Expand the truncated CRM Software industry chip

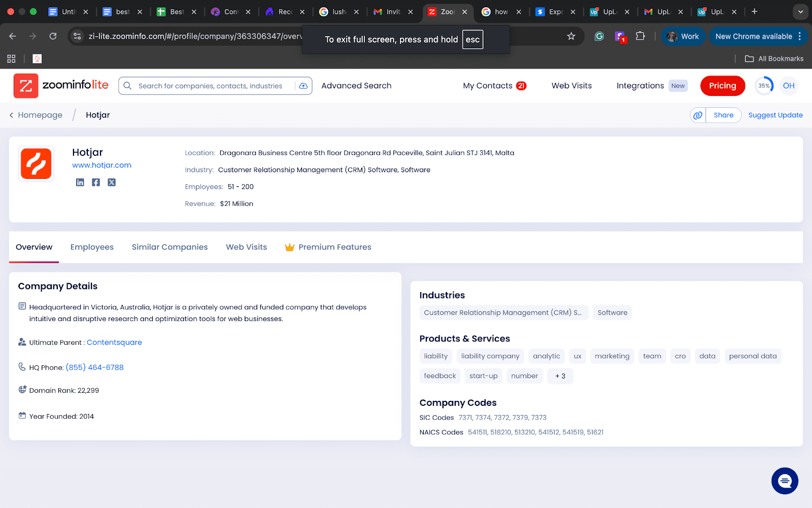(503, 312)
